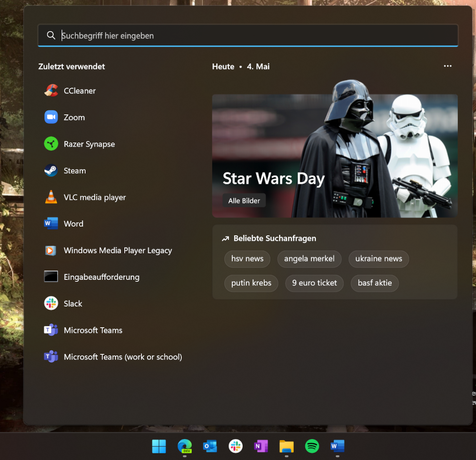Click the Eingabeaufforderung console icon

point(51,277)
